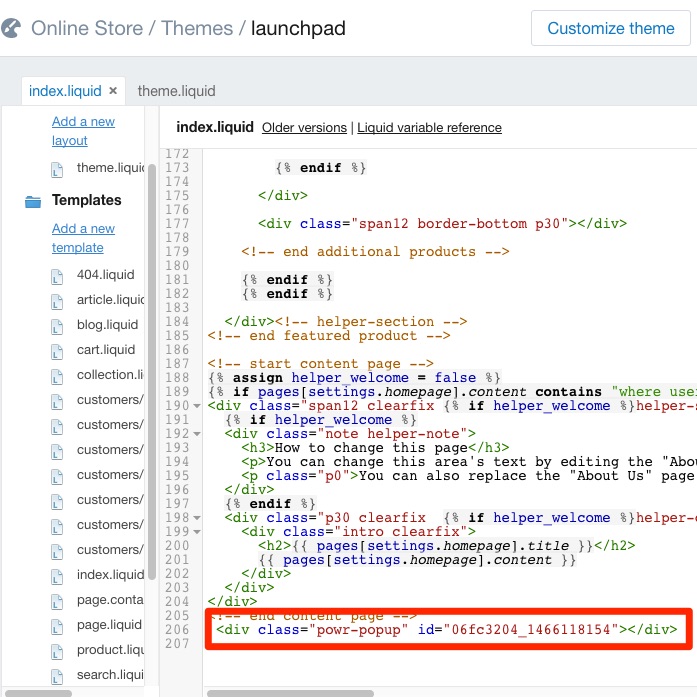Collapse code fold at line 198
Viewport: 697px width, 697px height.
(196, 518)
